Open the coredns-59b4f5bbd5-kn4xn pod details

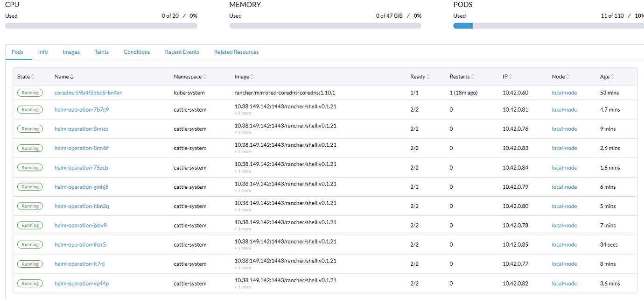pos(88,93)
